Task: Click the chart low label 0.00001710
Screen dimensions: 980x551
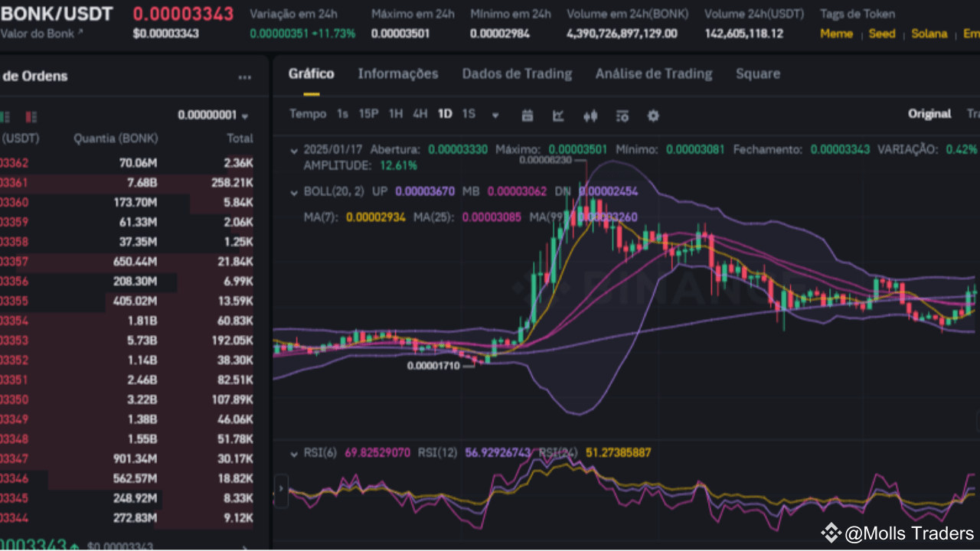Action: 433,366
